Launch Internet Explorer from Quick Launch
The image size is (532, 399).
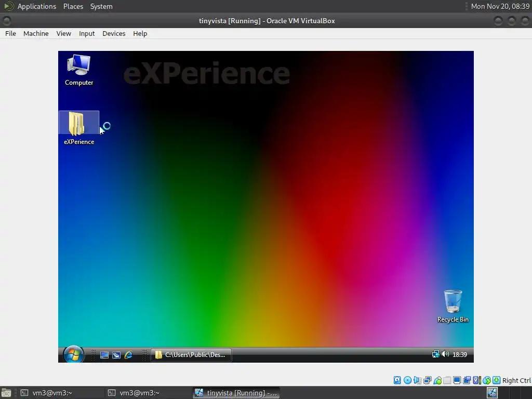point(128,355)
